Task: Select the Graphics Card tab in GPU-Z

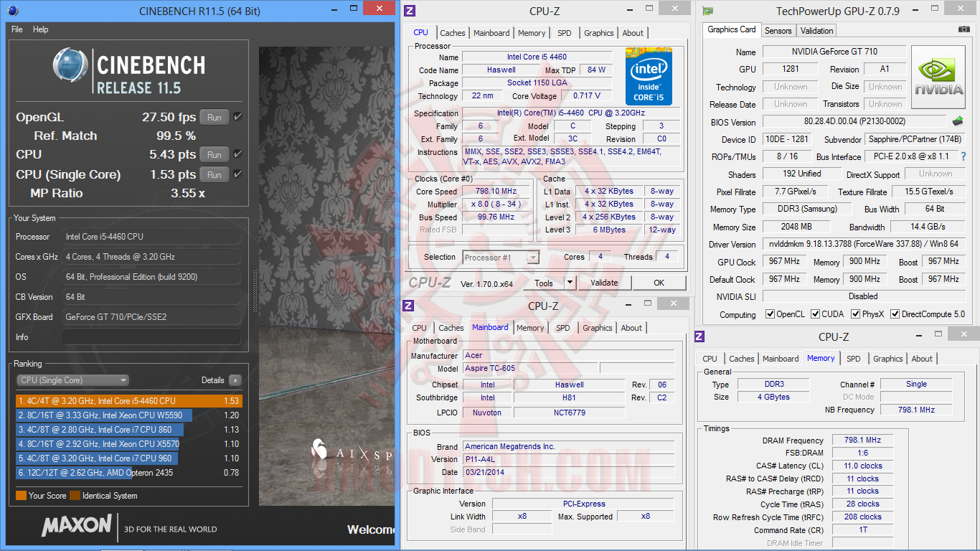Action: 732,29
